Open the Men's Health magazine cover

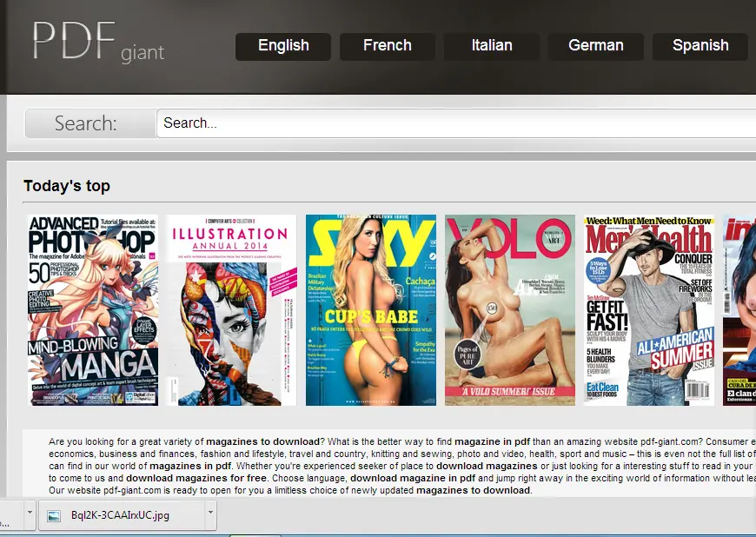coord(649,310)
